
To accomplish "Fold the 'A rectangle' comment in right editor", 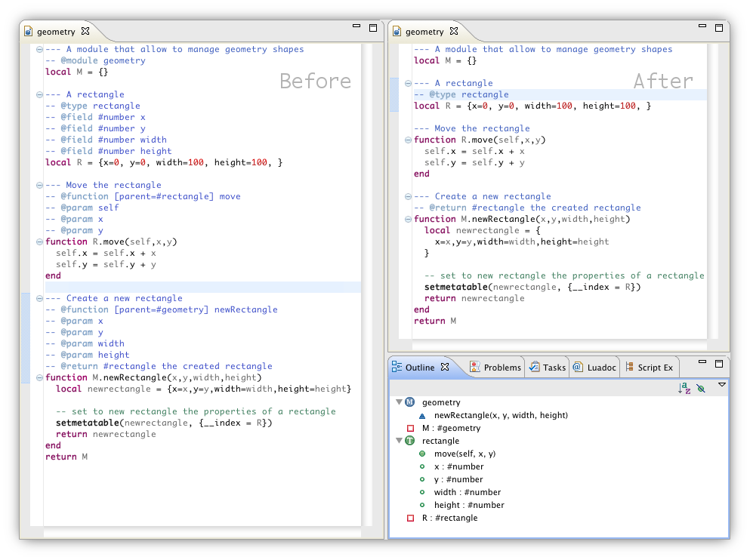I will (408, 83).
